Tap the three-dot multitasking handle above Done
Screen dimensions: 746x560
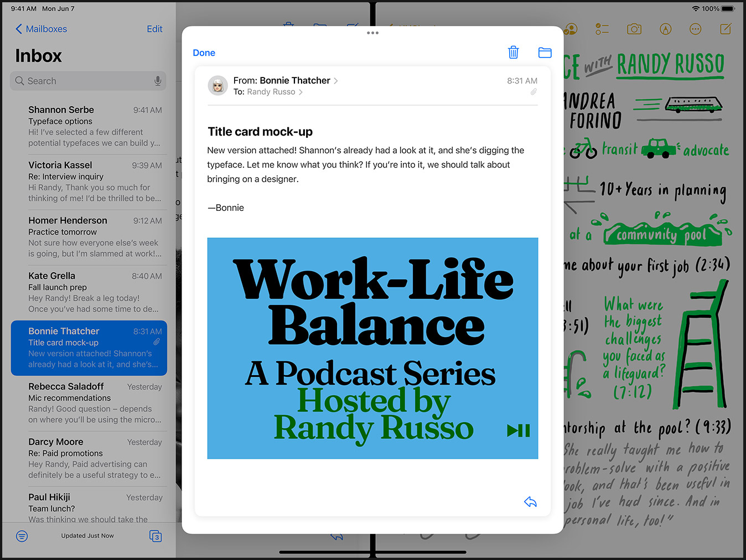[x=372, y=33]
